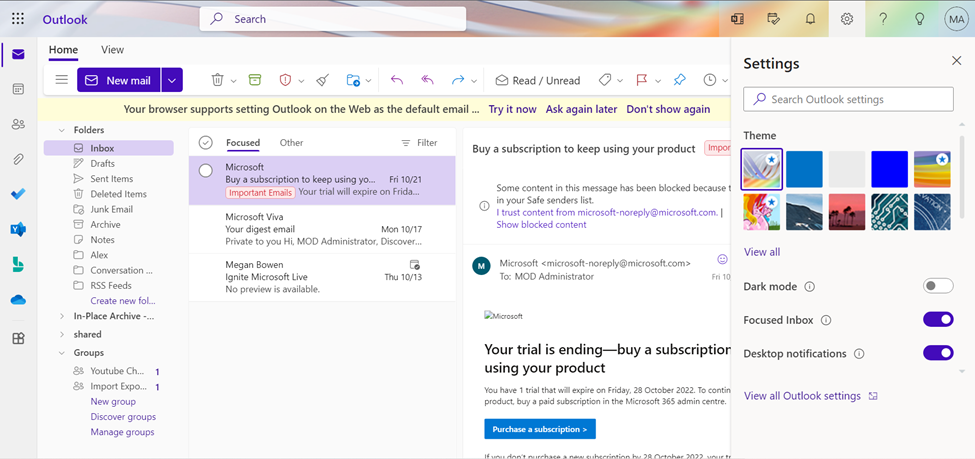Open the Yammer app in the left rail
The image size is (975, 459).
(x=18, y=230)
